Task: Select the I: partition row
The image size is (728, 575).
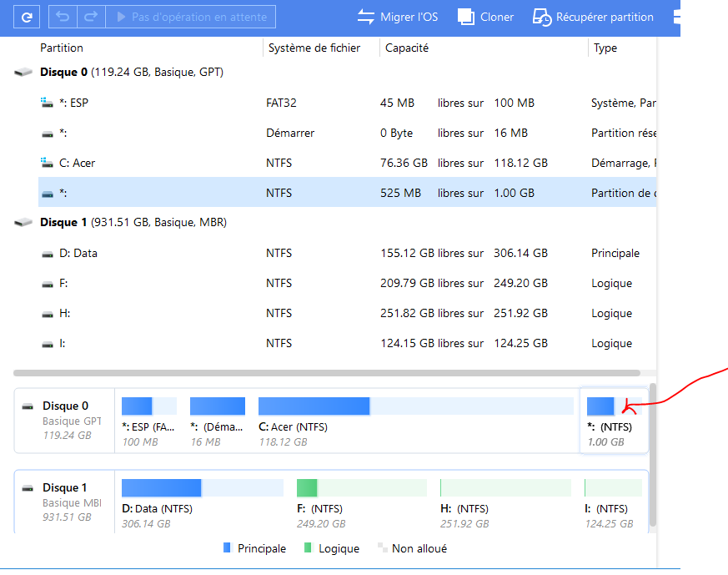Action: coord(347,343)
